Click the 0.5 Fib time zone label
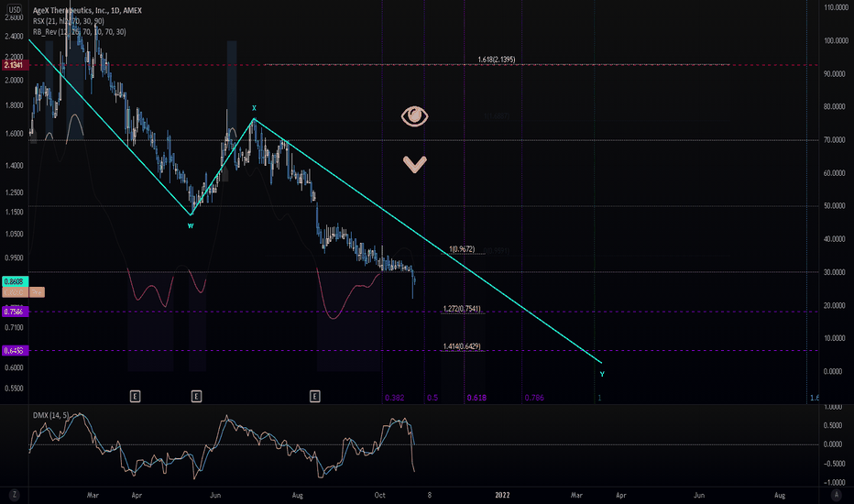 click(432, 398)
